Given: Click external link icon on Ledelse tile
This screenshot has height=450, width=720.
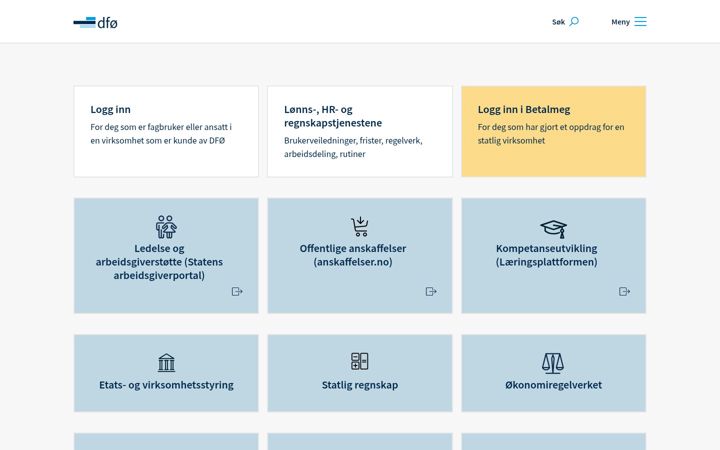Looking at the screenshot, I should click(237, 292).
